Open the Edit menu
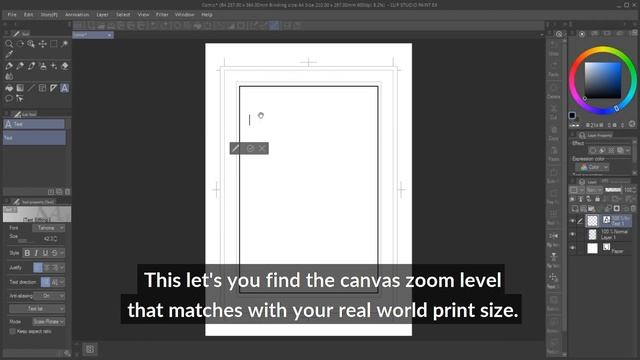The image size is (640, 360). (28, 14)
